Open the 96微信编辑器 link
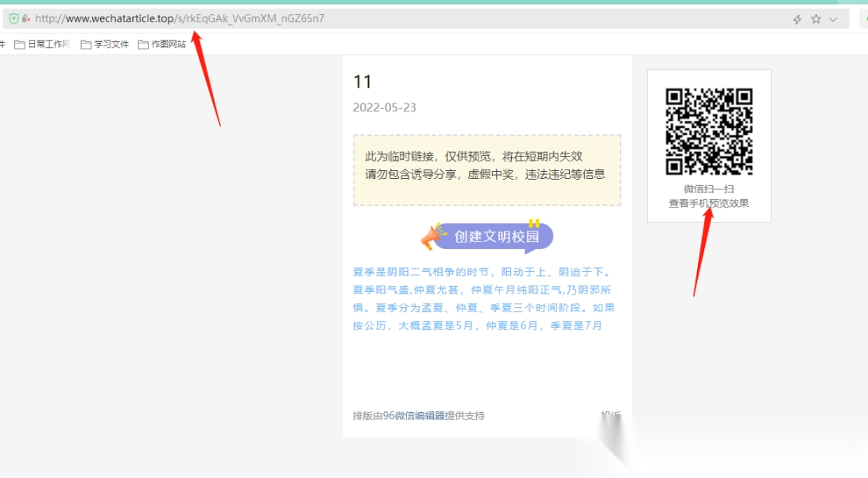 click(413, 415)
